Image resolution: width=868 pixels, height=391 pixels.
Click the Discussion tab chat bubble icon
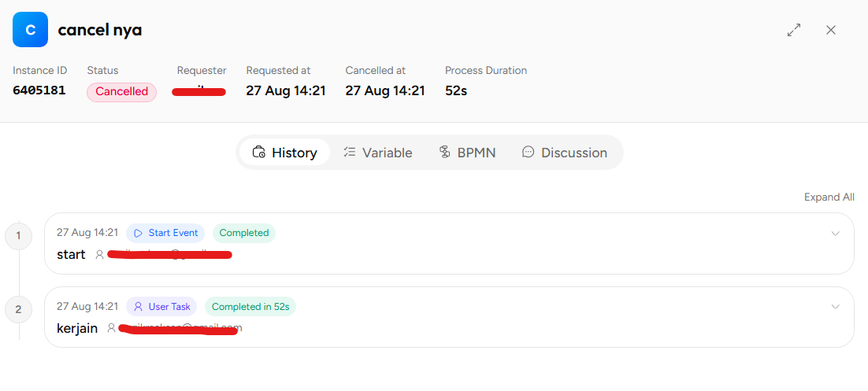click(528, 152)
